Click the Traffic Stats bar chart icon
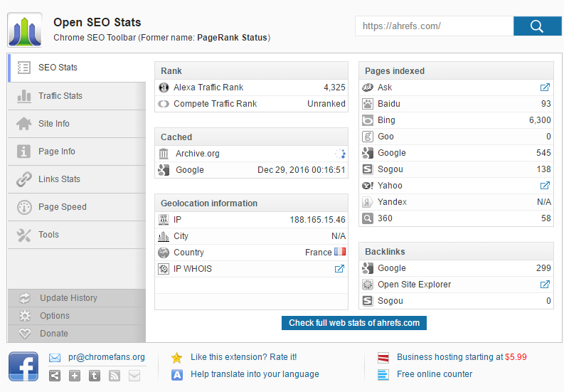This screenshot has height=392, width=564. pyautogui.click(x=24, y=96)
